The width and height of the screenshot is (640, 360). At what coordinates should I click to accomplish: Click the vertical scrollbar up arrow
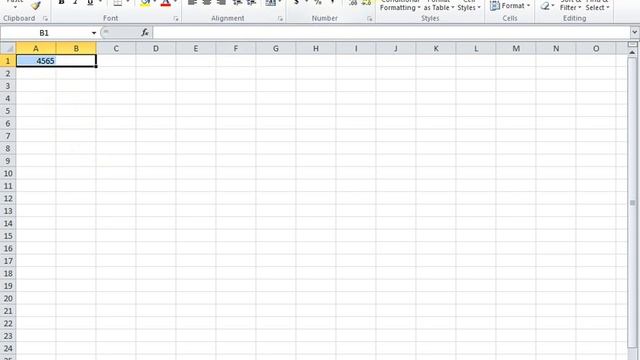click(632, 53)
